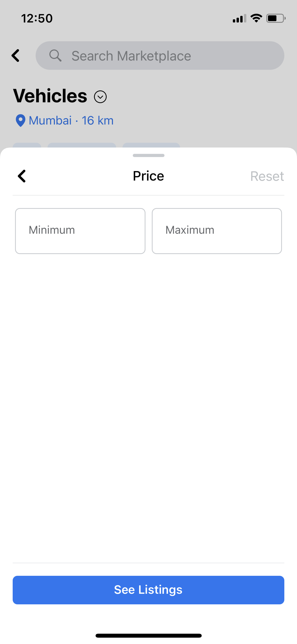This screenshot has width=297, height=644.
Task: Go back using the top-left arrow
Action: 16,56
